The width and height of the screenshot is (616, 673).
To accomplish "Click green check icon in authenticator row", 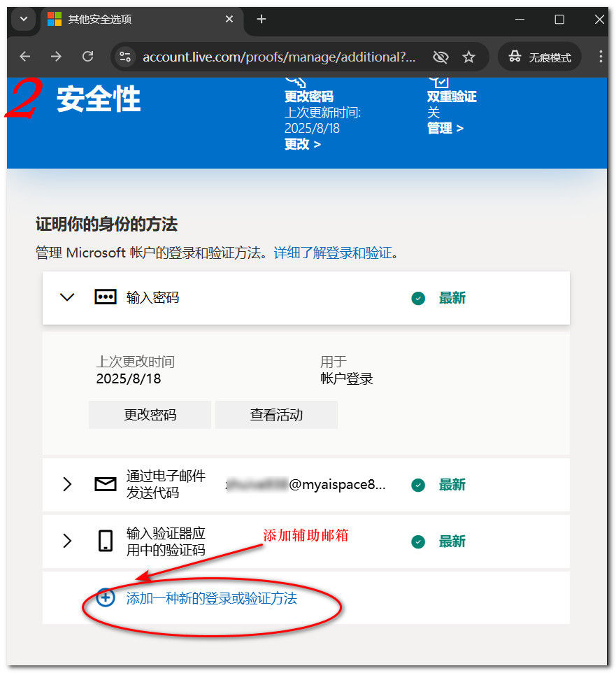I will coord(418,541).
